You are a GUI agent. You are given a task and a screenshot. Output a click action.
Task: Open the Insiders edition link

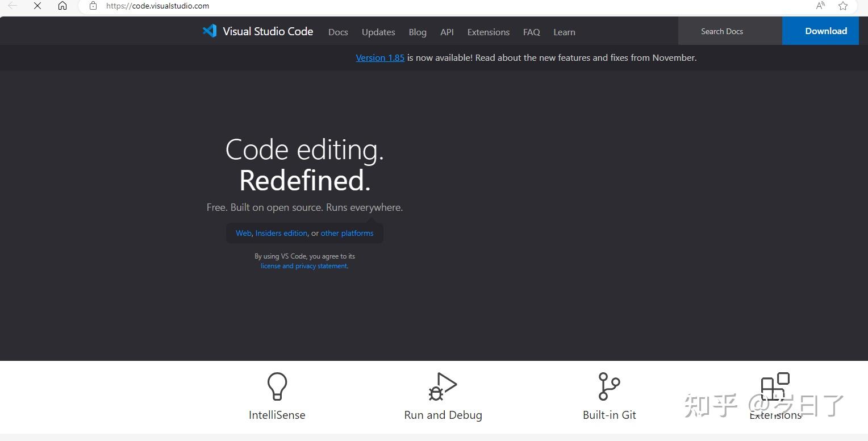coord(281,232)
